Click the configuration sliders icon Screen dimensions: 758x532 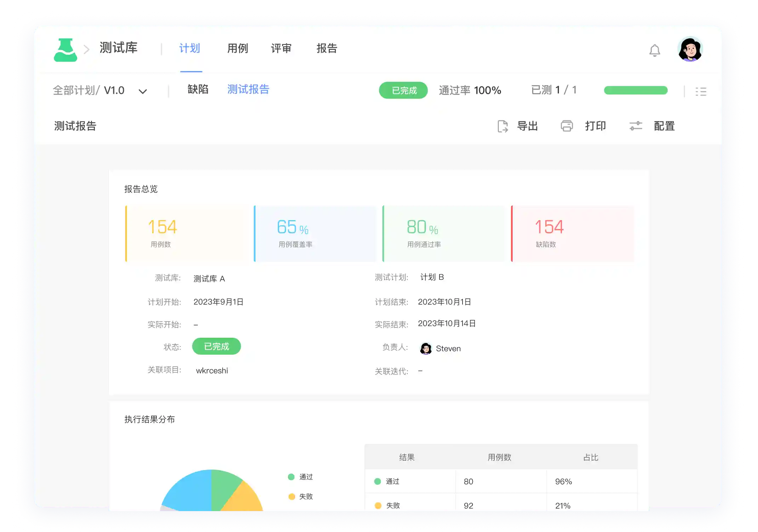click(636, 126)
